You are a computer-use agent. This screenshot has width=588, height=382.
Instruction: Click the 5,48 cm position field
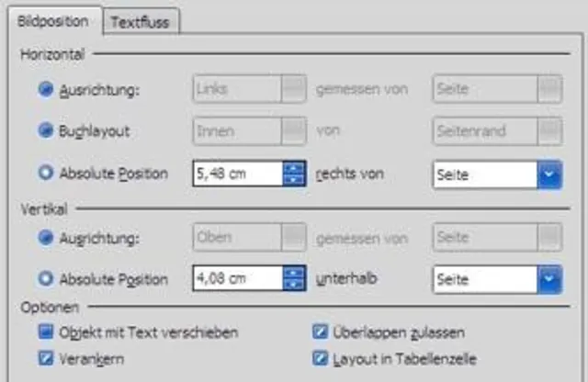[x=237, y=174]
